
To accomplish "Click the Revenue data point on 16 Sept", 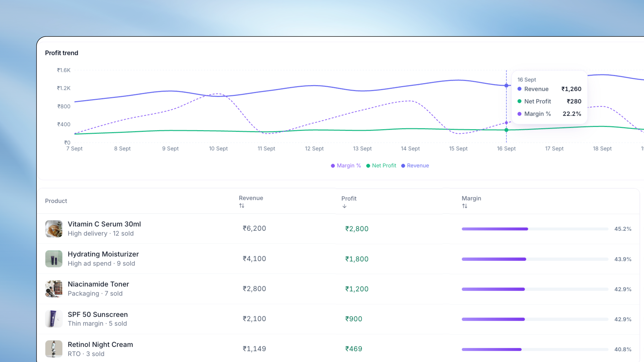I will pos(507,85).
